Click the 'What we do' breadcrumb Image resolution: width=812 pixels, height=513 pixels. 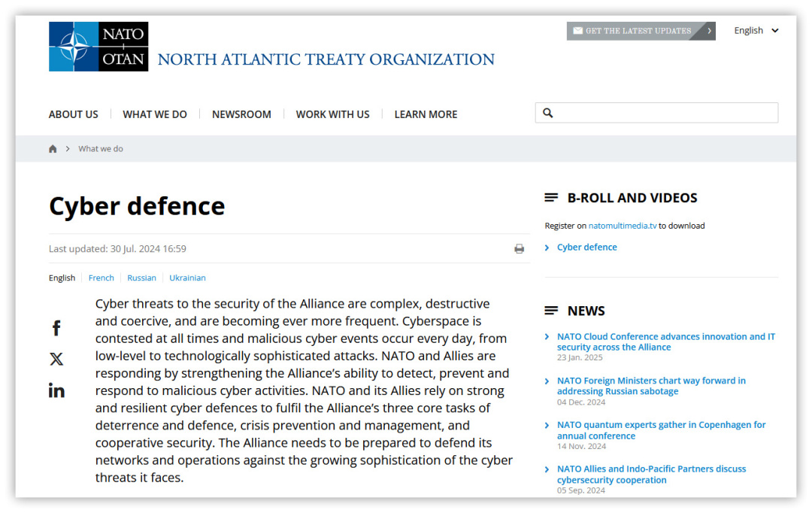(x=101, y=149)
